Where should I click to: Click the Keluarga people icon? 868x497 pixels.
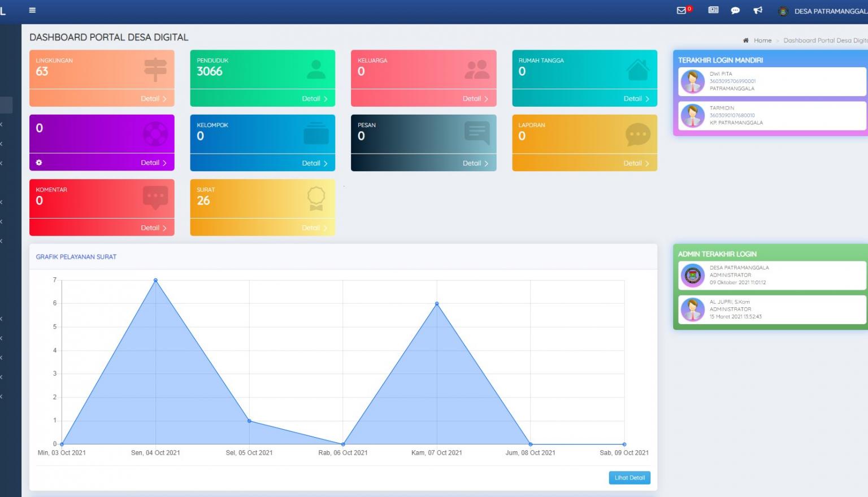click(476, 69)
